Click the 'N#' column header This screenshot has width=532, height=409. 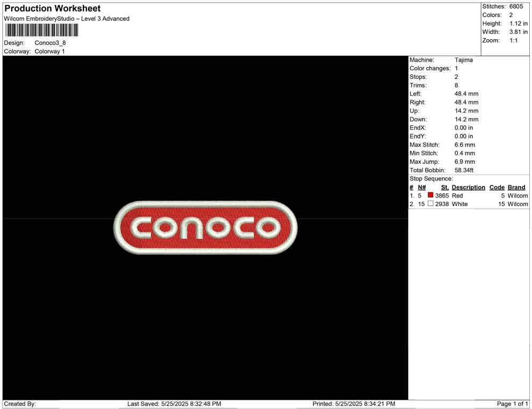(x=422, y=187)
